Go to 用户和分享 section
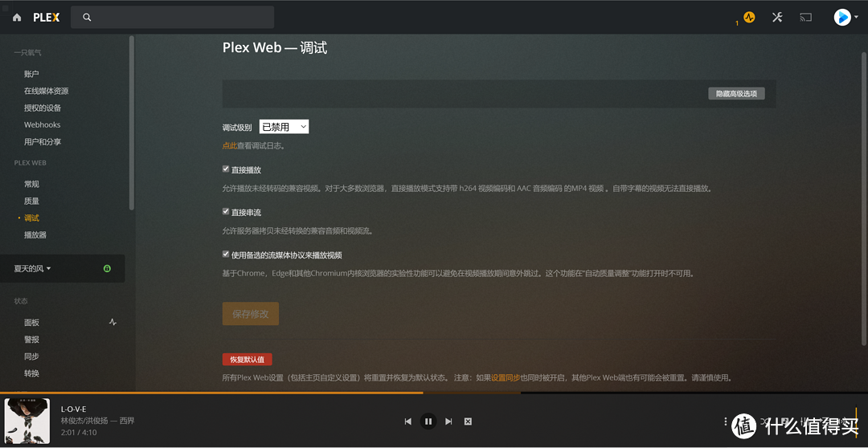 coord(43,141)
